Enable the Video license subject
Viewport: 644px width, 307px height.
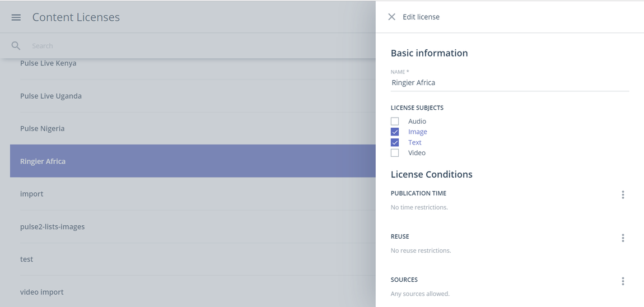click(395, 153)
